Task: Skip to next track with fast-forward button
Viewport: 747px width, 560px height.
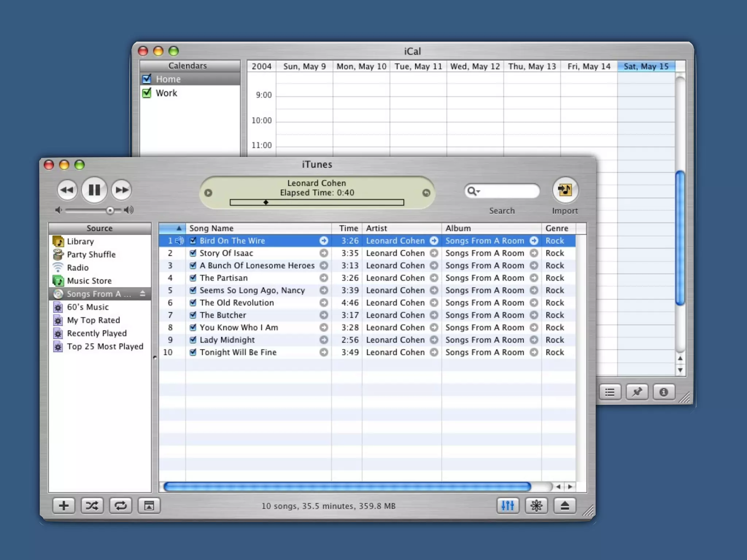Action: [121, 190]
